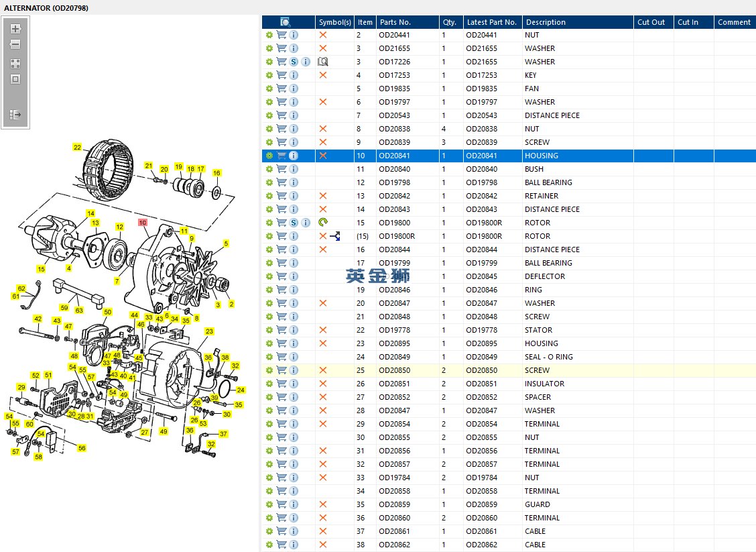This screenshot has height=552, width=756.
Task: Zoom in on the alternator diagram
Action: coord(15,29)
